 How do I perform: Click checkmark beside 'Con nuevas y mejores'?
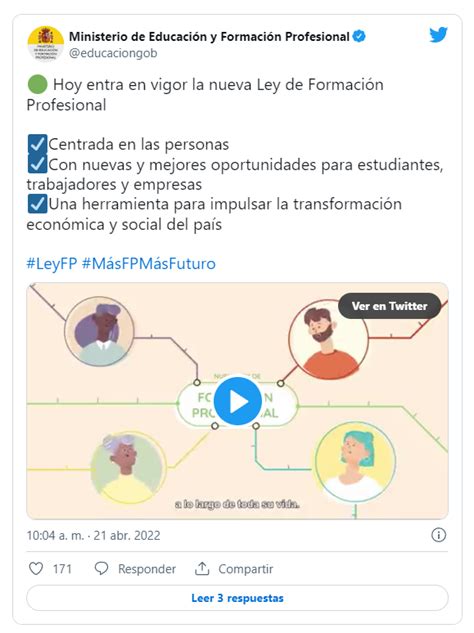tap(38, 164)
